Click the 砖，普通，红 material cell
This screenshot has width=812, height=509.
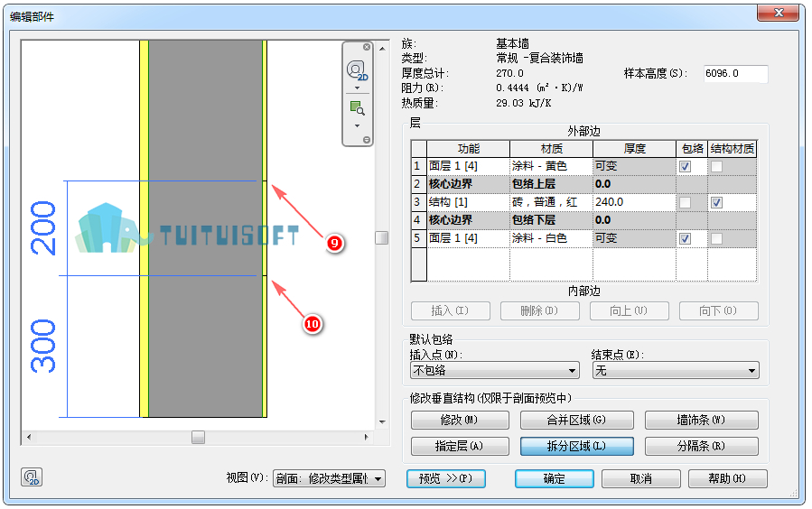click(x=551, y=202)
